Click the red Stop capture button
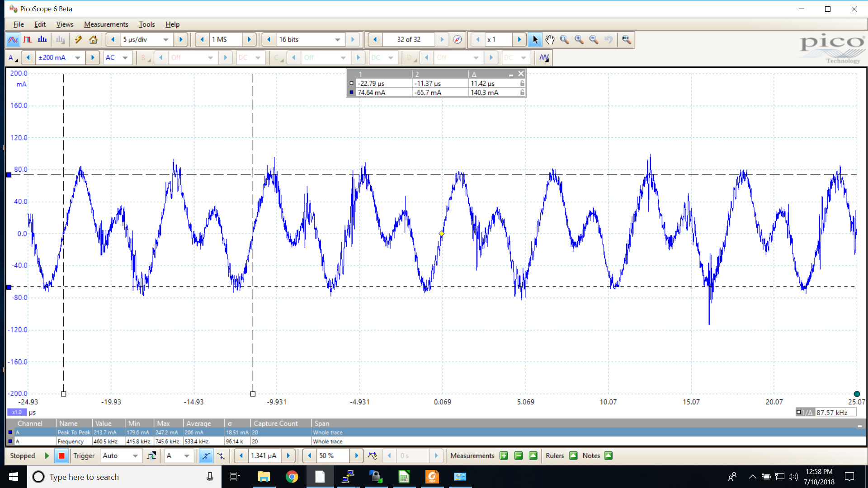This screenshot has height=488, width=868. tap(61, 456)
